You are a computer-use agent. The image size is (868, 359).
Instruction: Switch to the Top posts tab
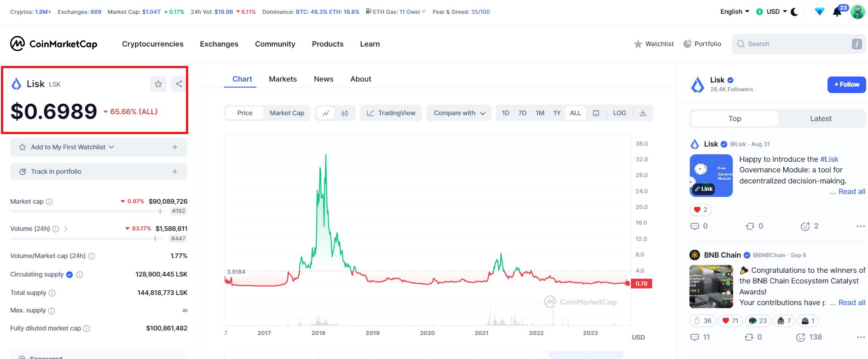point(735,118)
